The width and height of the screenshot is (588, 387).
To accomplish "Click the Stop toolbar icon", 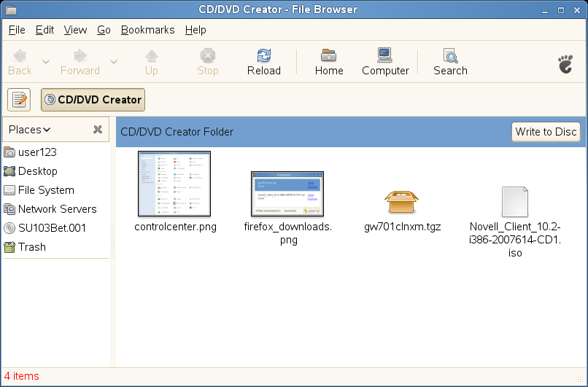I will [208, 56].
